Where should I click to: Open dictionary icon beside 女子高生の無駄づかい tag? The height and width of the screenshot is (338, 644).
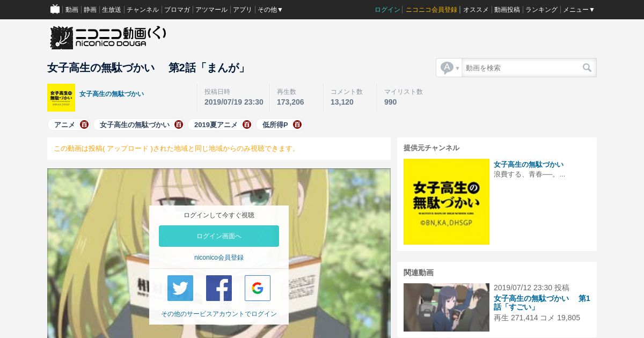point(179,124)
